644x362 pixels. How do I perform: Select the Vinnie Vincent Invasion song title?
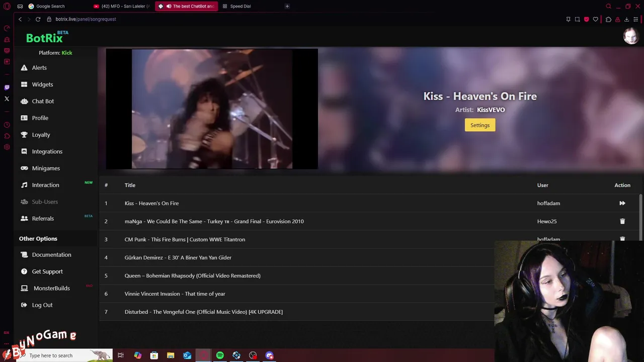tap(175, 294)
